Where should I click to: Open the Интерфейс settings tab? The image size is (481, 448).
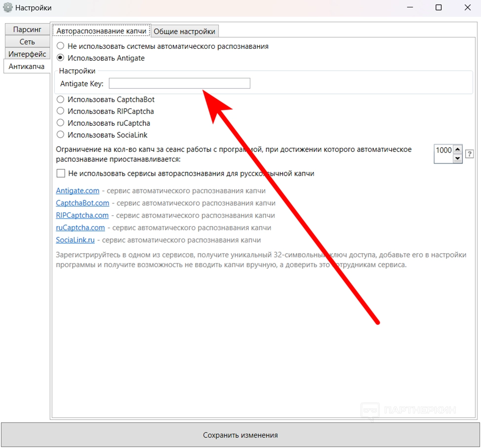27,54
